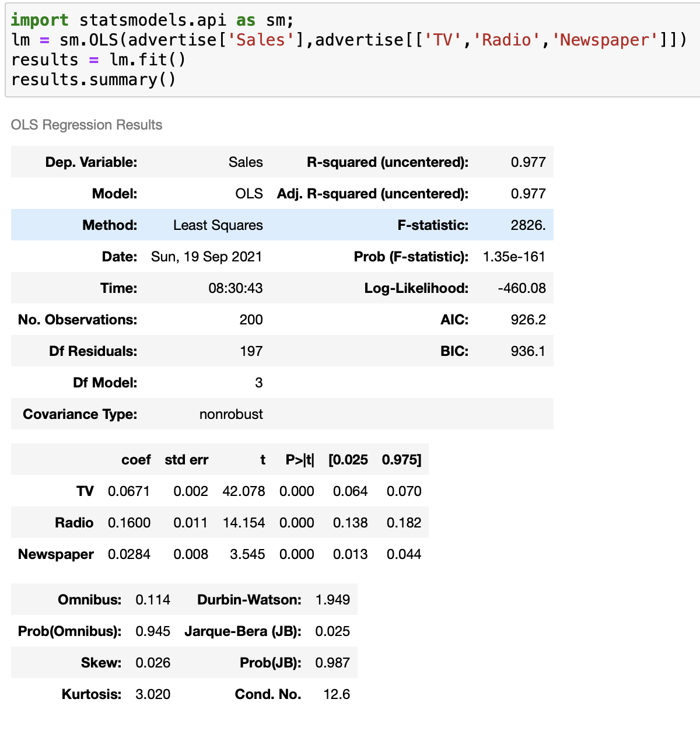Select the 'Radio' row label
This screenshot has width=700, height=734.
[74, 523]
